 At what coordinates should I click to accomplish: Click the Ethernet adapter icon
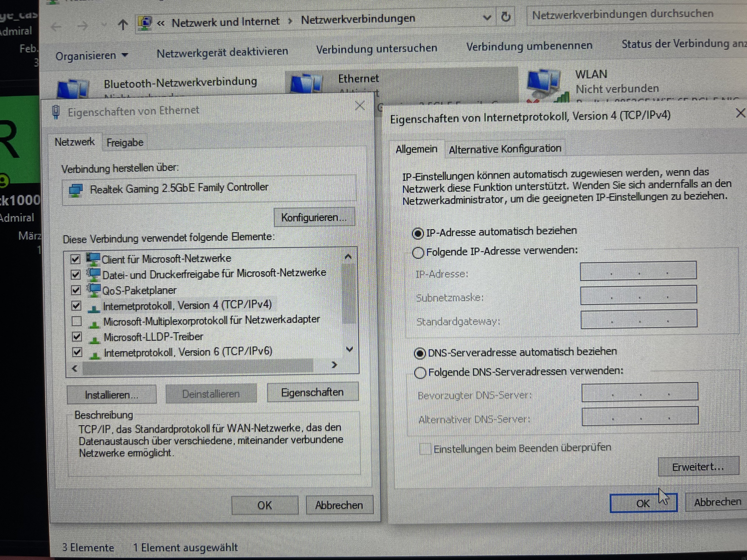tap(306, 84)
